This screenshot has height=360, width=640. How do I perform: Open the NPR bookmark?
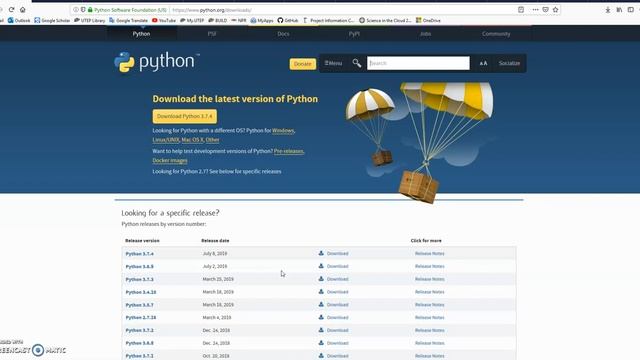[239, 20]
